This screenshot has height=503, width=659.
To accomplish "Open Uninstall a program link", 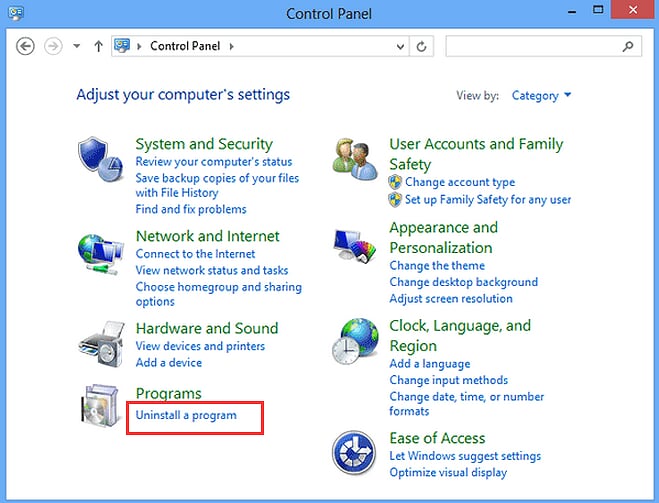I will [186, 415].
